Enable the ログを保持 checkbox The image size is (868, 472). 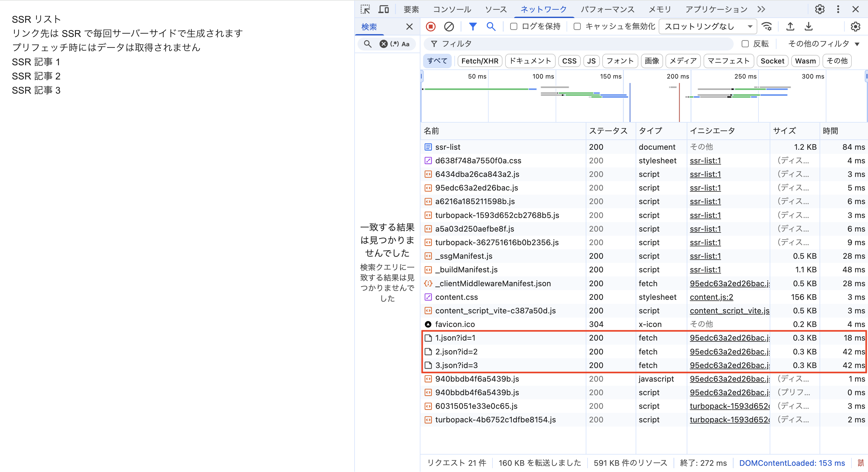513,27
